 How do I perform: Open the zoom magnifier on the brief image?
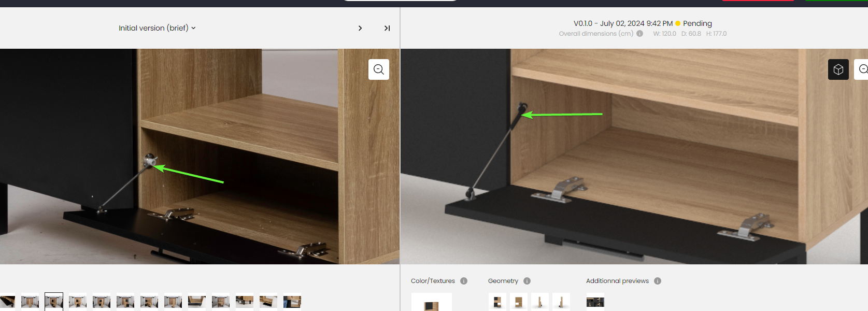point(379,69)
